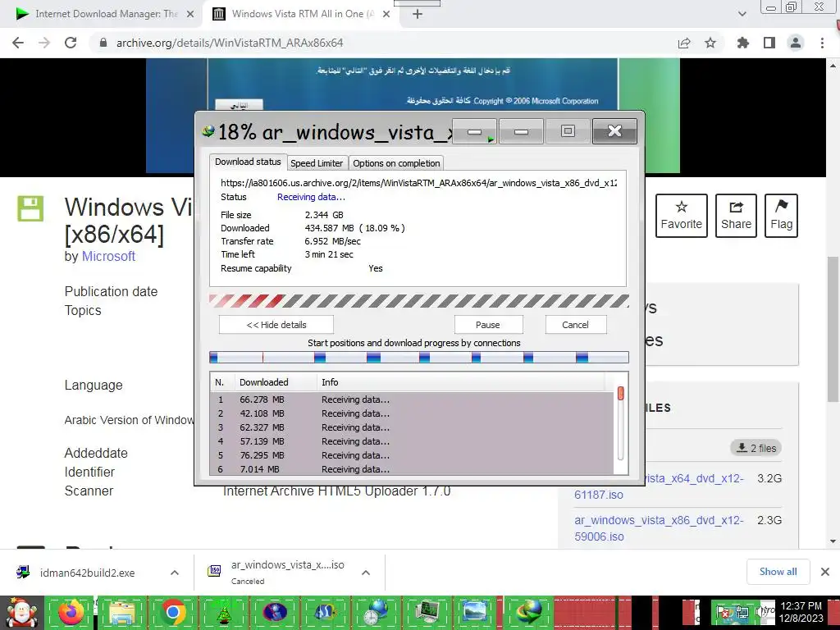Screen dimensions: 840x630
Task: Open the Chrome profile avatar
Action: click(x=796, y=43)
